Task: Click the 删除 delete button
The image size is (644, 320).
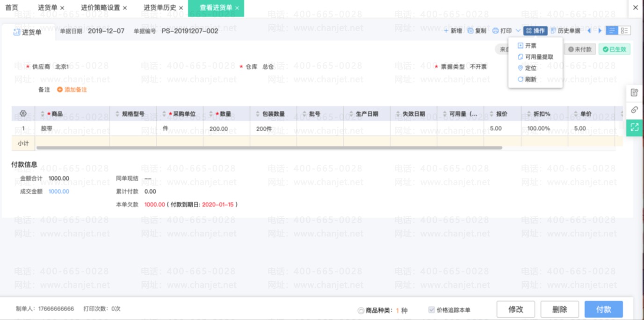Action: pos(559,309)
